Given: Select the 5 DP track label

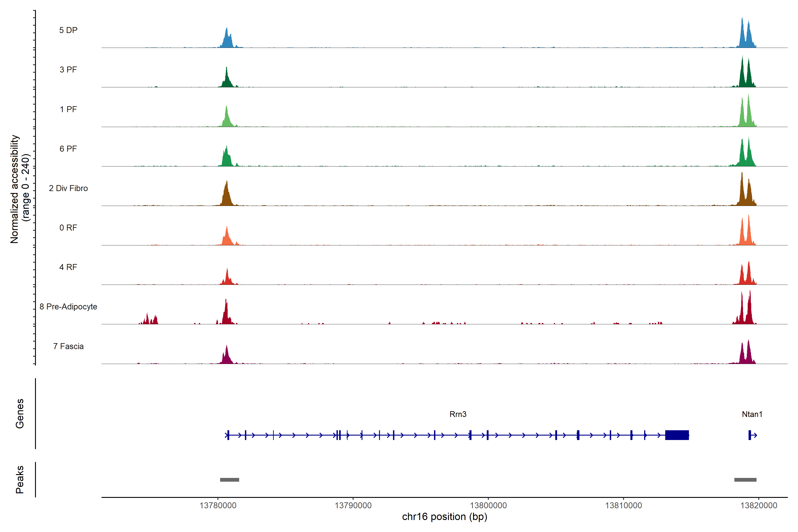Looking at the screenshot, I should click(68, 30).
